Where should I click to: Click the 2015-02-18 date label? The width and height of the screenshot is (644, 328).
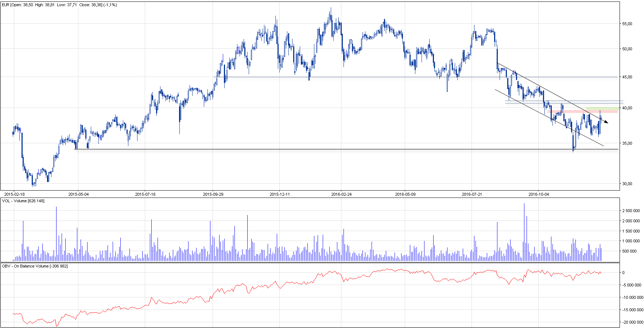pyautogui.click(x=14, y=194)
